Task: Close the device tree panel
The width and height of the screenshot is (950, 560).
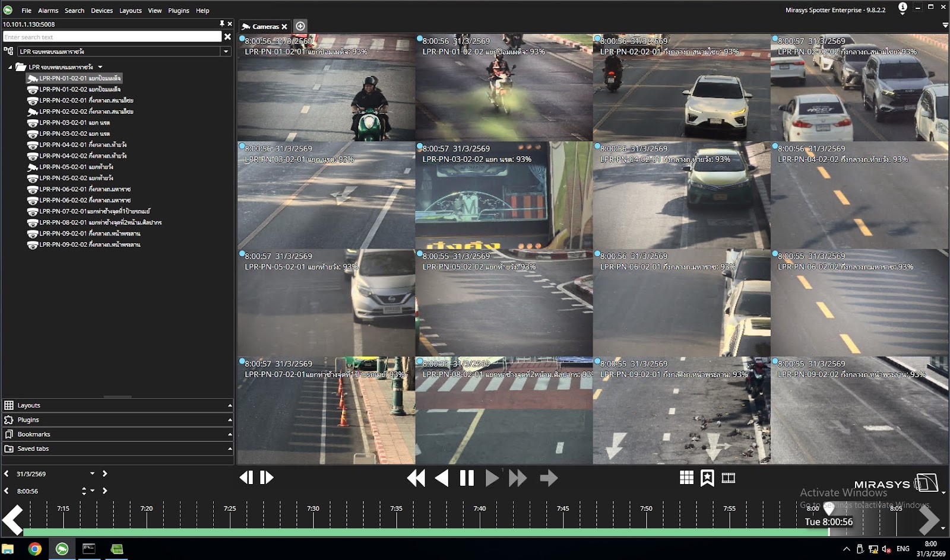Action: pos(230,24)
